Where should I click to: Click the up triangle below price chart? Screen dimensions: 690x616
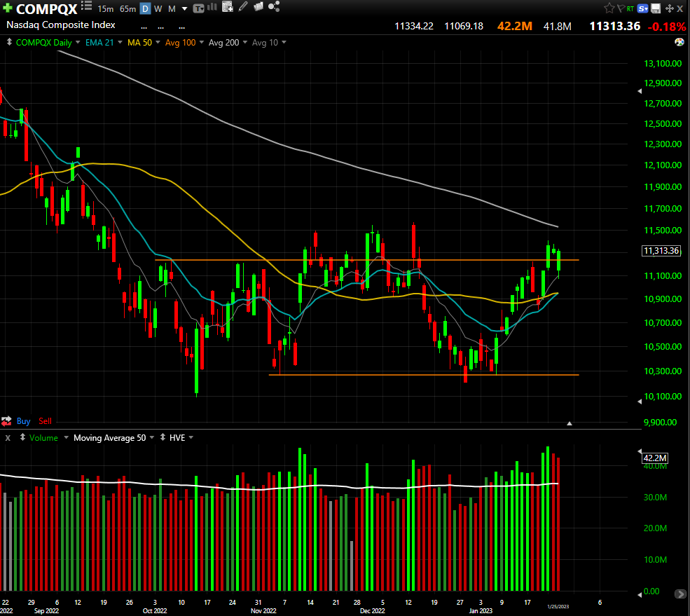coord(570,423)
